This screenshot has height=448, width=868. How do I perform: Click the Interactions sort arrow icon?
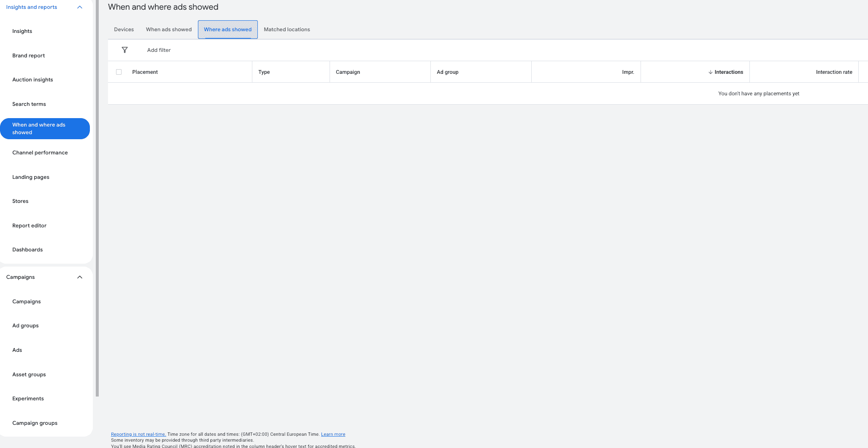[x=711, y=72]
